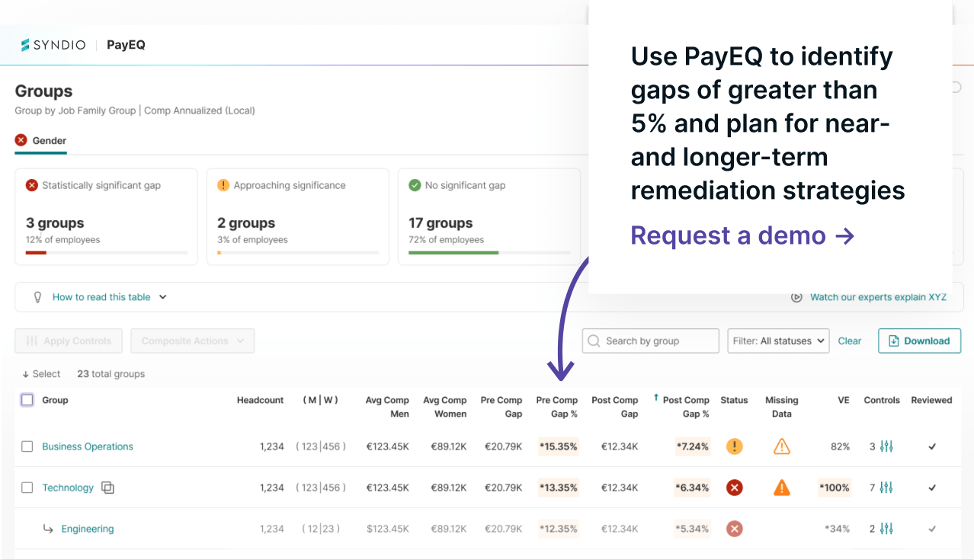The width and height of the screenshot is (974, 560).
Task: Click Business Operations missing data warning triangle
Action: pos(781,446)
